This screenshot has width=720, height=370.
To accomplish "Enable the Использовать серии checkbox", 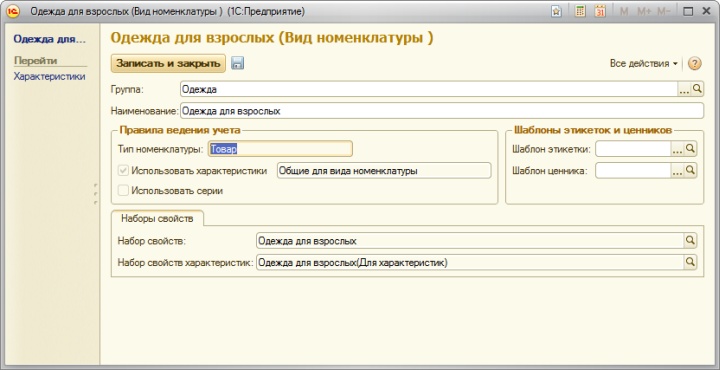I will (123, 191).
